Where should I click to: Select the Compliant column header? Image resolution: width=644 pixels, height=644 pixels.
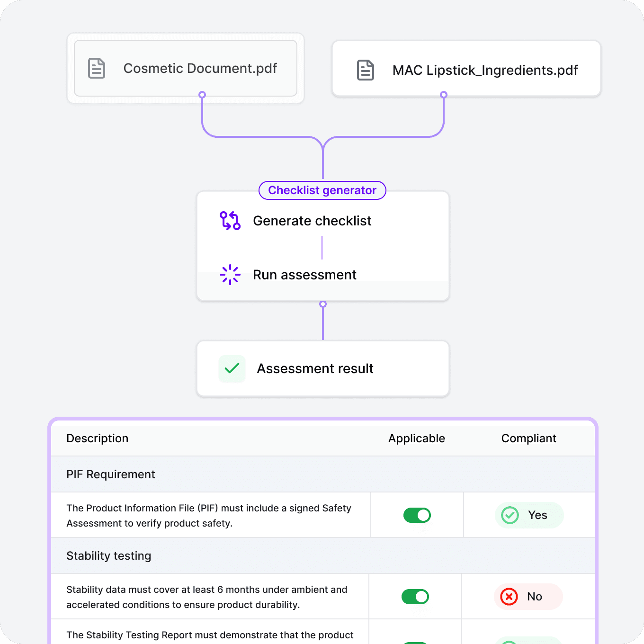click(528, 438)
